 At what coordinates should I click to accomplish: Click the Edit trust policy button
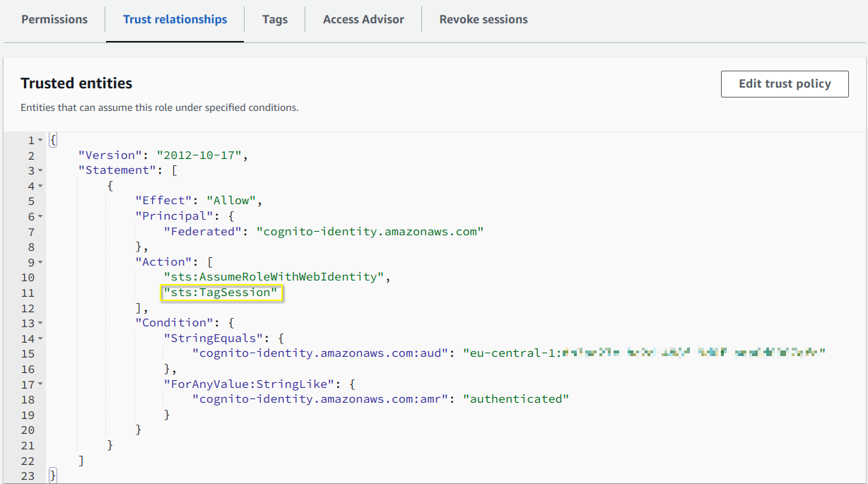pos(785,83)
